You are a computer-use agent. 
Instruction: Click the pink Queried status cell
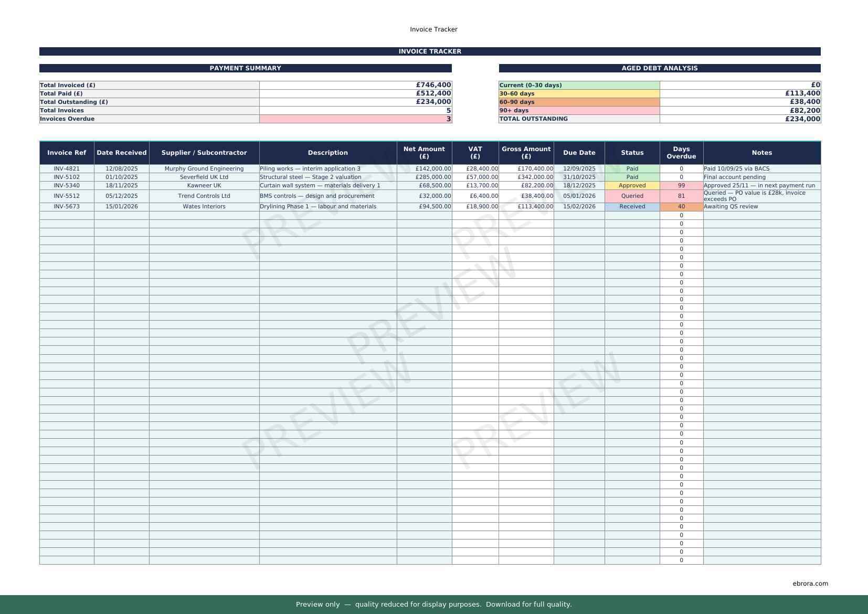[632, 196]
